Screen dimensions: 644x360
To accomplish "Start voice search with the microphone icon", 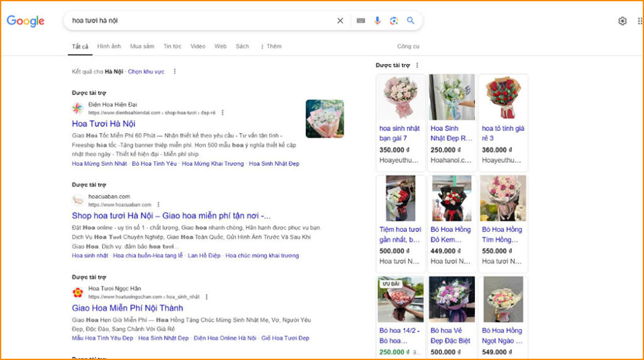I will (377, 21).
